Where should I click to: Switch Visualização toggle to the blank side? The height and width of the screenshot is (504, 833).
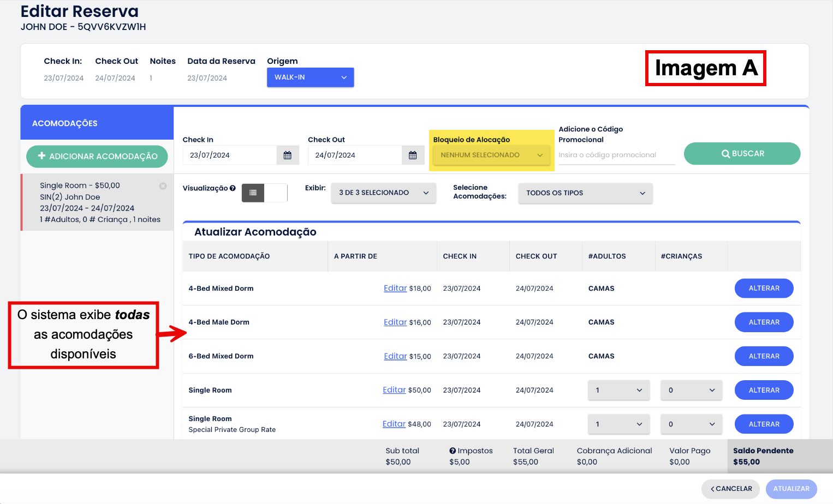(x=276, y=193)
